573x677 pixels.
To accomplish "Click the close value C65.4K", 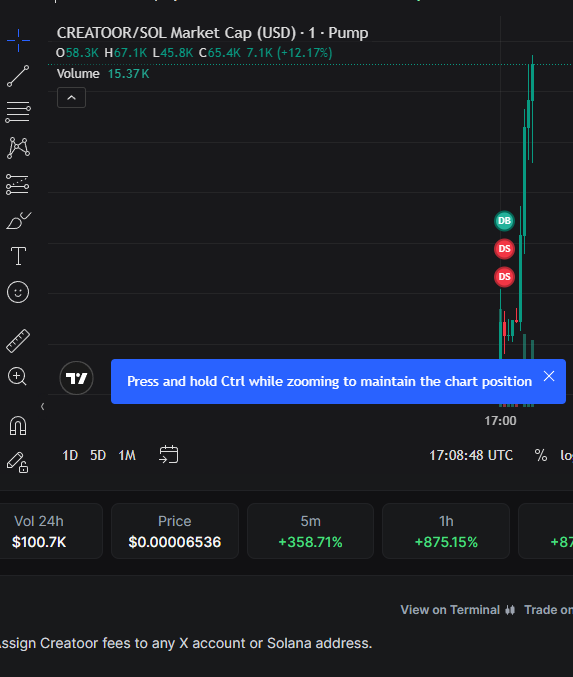I will point(219,53).
